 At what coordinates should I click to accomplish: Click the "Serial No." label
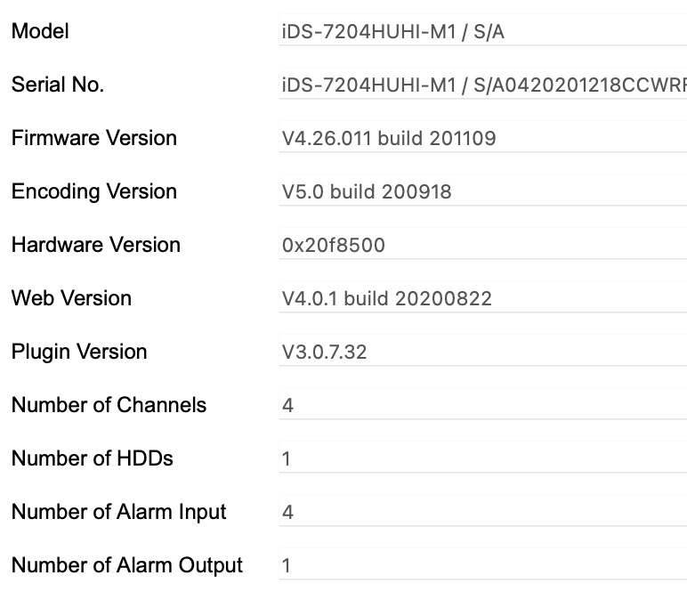(58, 85)
